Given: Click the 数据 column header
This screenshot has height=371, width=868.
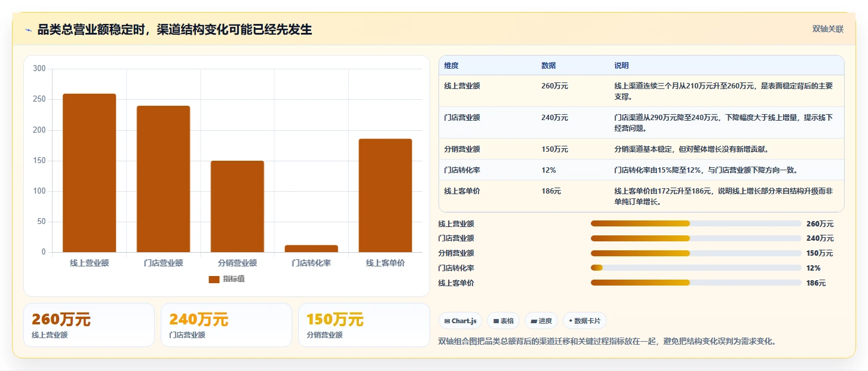Looking at the screenshot, I should pos(548,66).
